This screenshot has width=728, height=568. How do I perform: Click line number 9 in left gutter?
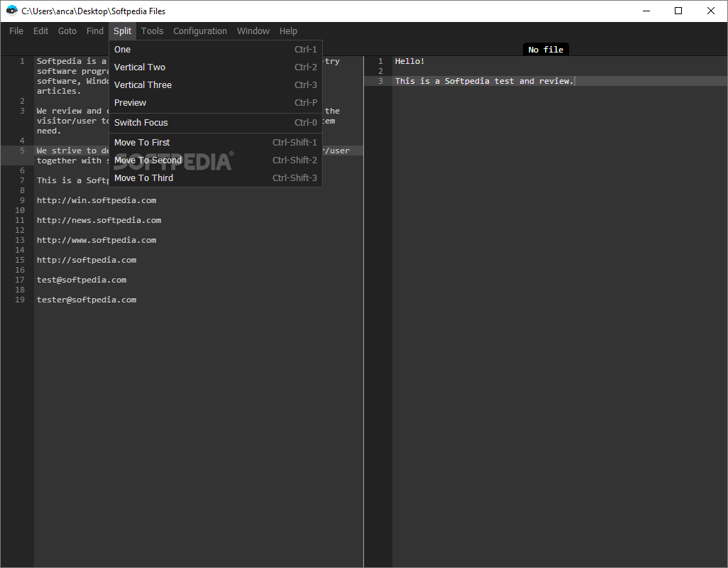pyautogui.click(x=22, y=200)
